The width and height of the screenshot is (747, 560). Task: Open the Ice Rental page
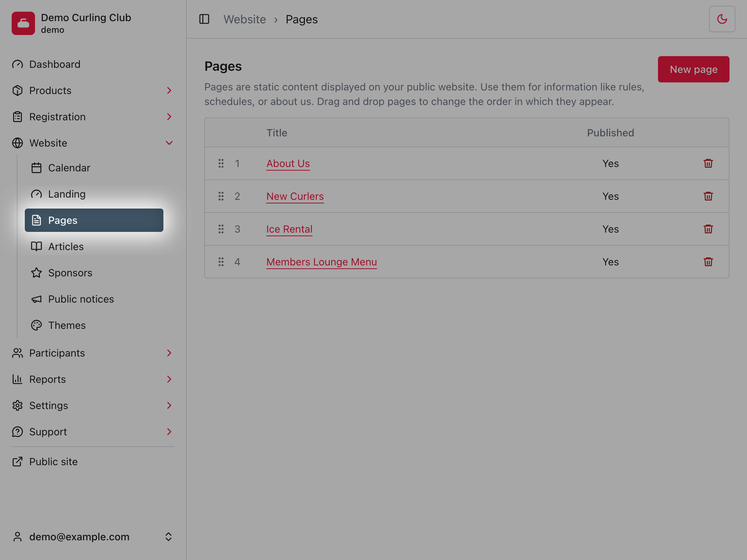click(289, 229)
